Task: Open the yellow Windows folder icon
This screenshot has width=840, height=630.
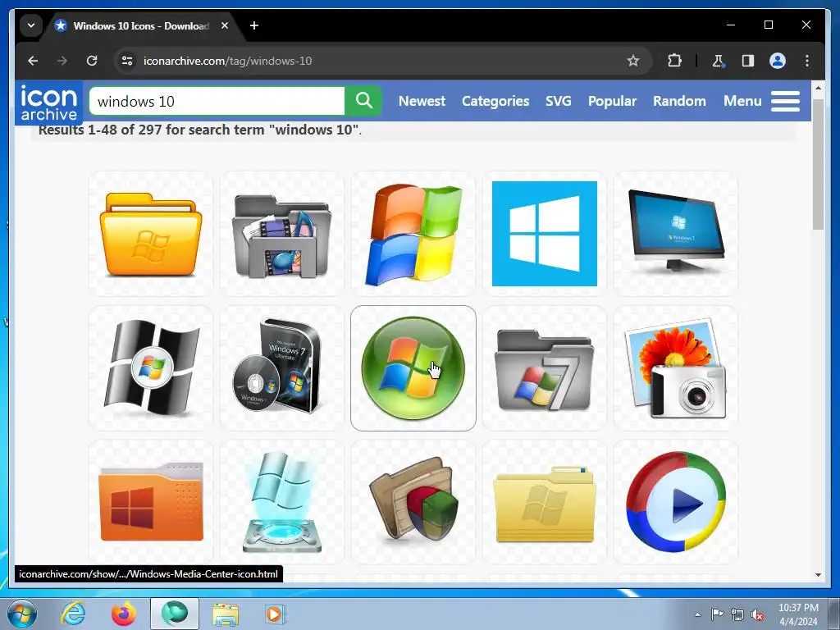Action: click(151, 234)
